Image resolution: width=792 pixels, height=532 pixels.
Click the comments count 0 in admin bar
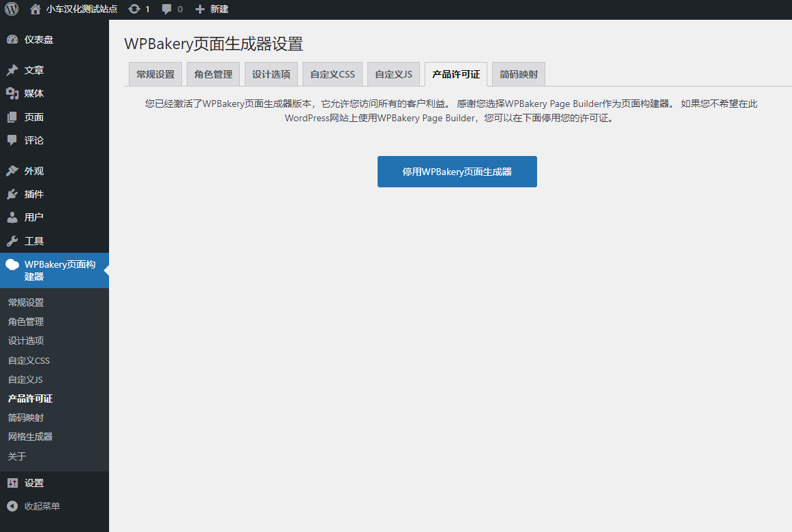tap(181, 9)
